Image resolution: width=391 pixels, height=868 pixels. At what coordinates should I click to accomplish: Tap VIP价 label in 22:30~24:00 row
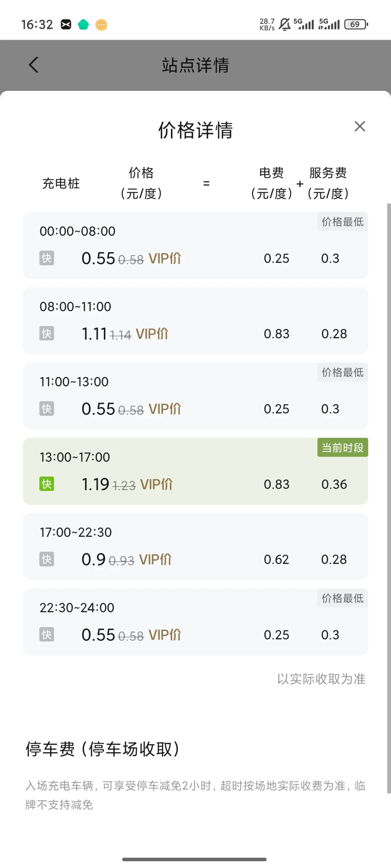point(165,635)
